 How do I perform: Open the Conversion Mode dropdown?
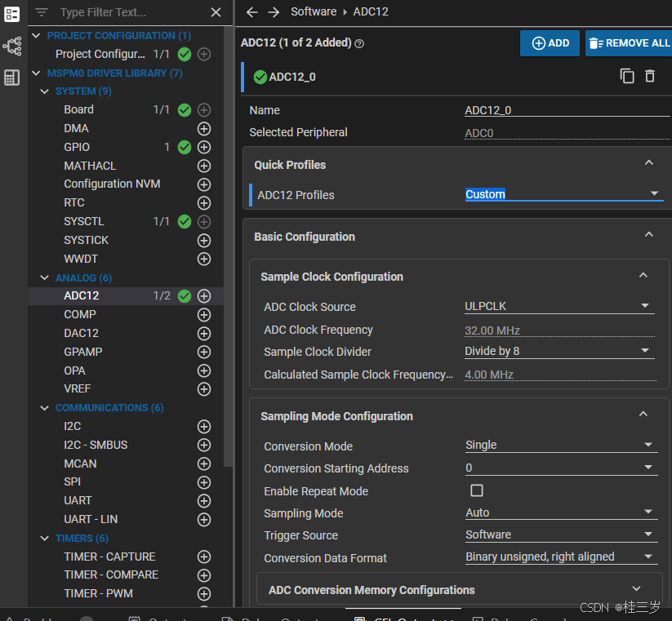point(562,445)
